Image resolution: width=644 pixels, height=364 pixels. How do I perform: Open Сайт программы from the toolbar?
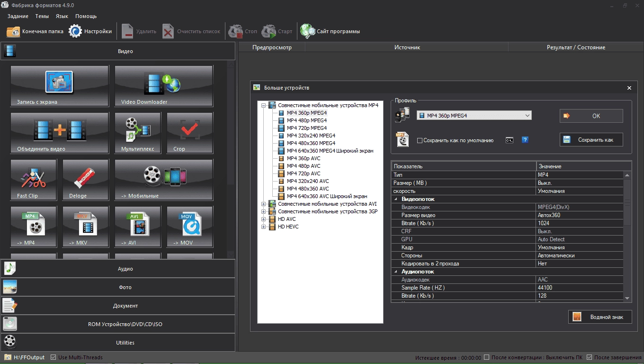(331, 31)
